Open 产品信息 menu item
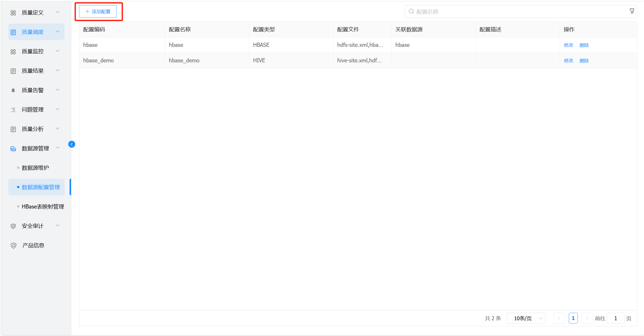Viewport: 644px width, 336px height. (x=33, y=245)
